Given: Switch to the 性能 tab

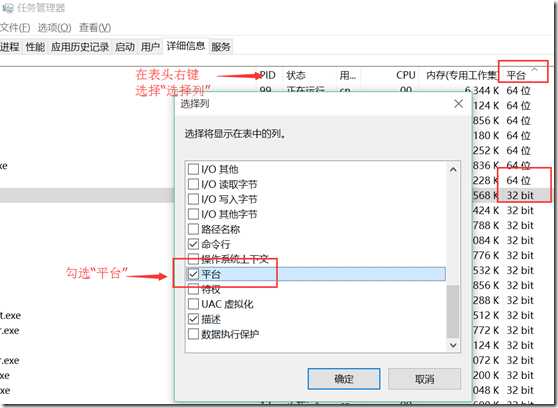Looking at the screenshot, I should coord(35,47).
